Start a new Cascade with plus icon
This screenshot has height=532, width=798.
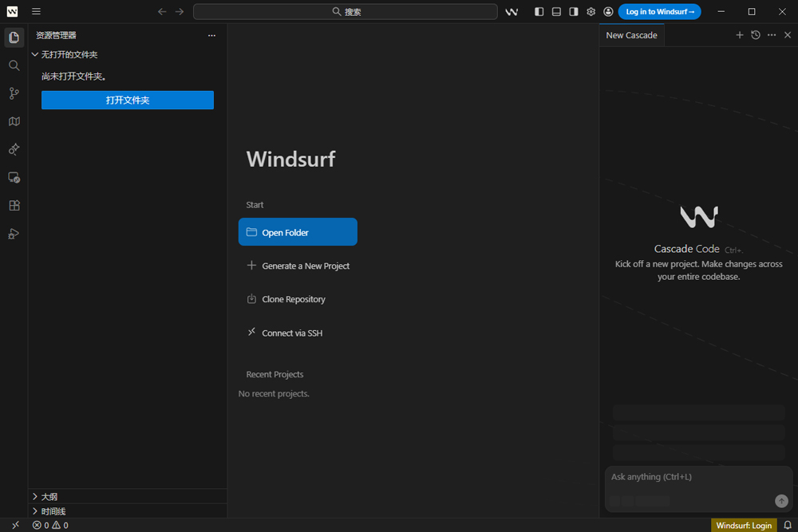pyautogui.click(x=740, y=34)
